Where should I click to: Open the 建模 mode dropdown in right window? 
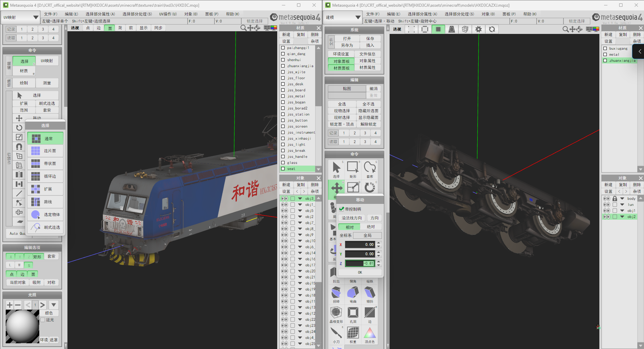[x=343, y=17]
